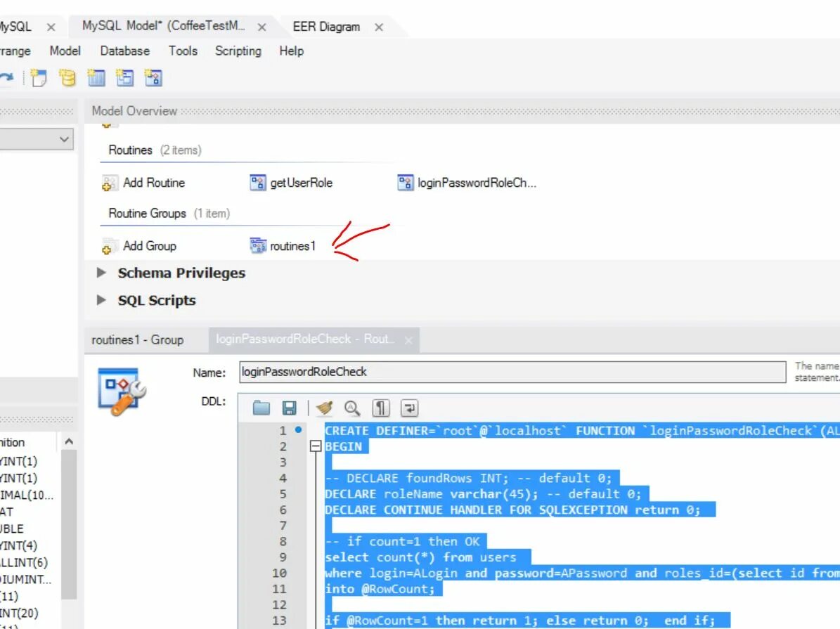Open the Scripting menu

click(238, 51)
